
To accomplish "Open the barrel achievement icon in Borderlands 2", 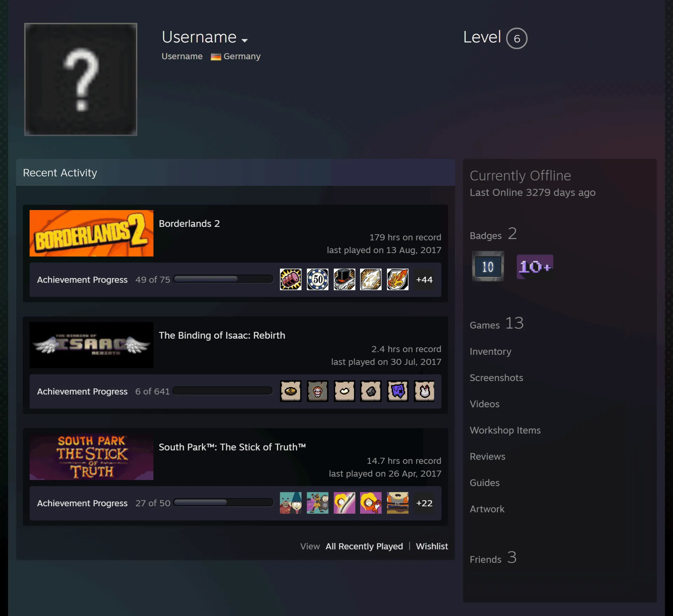I will [x=290, y=279].
